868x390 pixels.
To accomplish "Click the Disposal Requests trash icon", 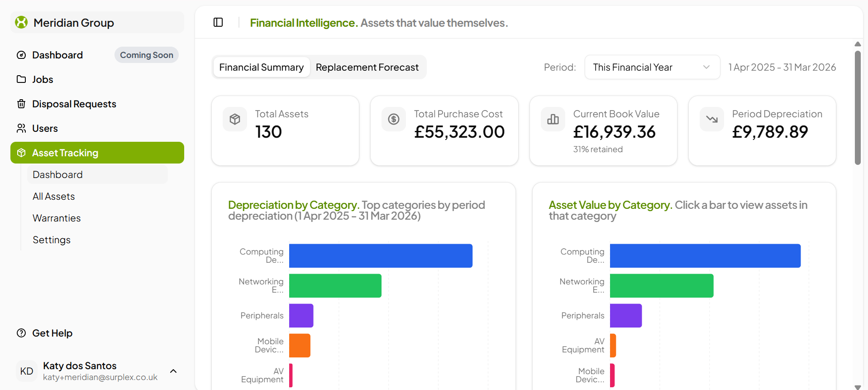I will 21,104.
